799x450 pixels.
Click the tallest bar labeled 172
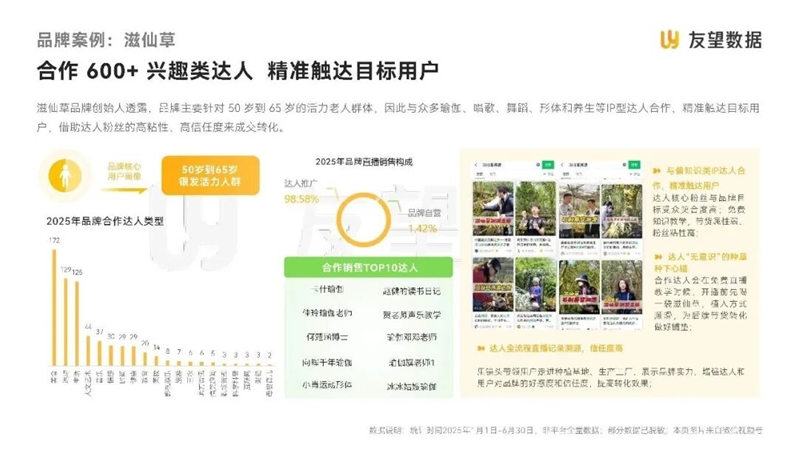[x=55, y=307]
